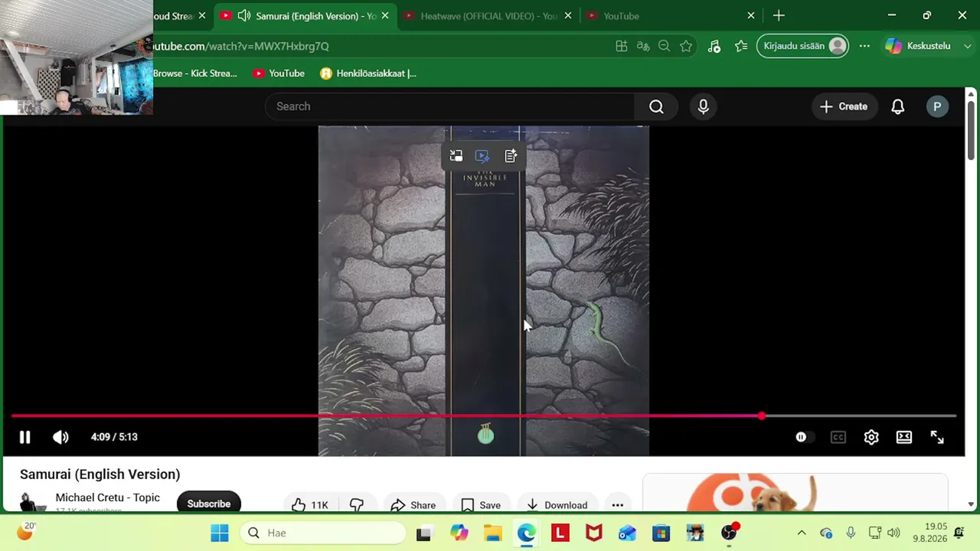Open the Henkilöasiakkaat bookmark

click(368, 73)
